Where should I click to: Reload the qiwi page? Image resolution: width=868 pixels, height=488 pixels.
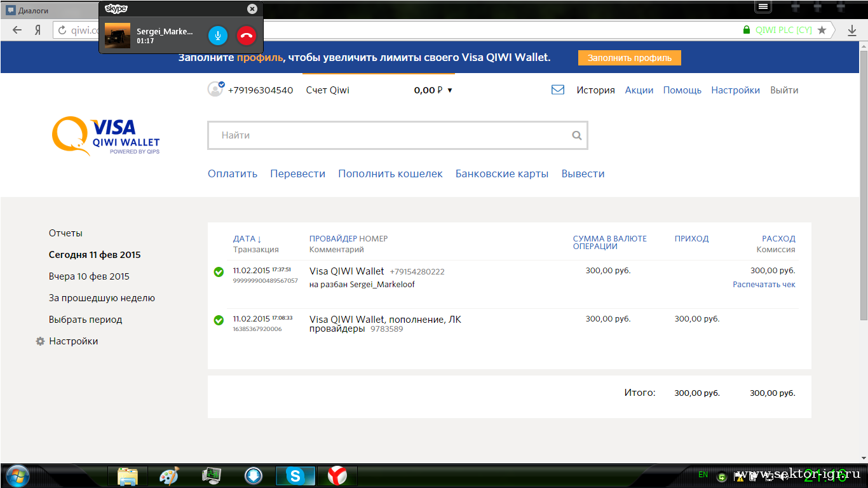(63, 30)
